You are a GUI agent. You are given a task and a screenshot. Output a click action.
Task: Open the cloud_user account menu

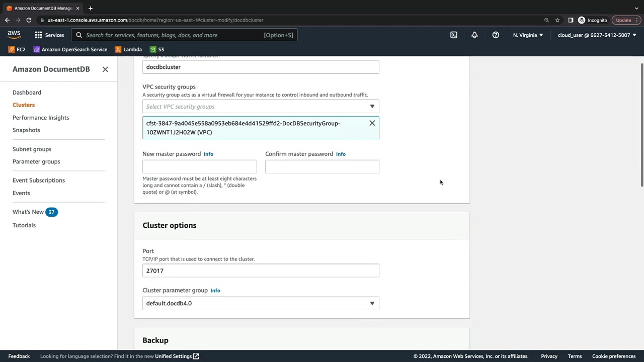(x=597, y=35)
